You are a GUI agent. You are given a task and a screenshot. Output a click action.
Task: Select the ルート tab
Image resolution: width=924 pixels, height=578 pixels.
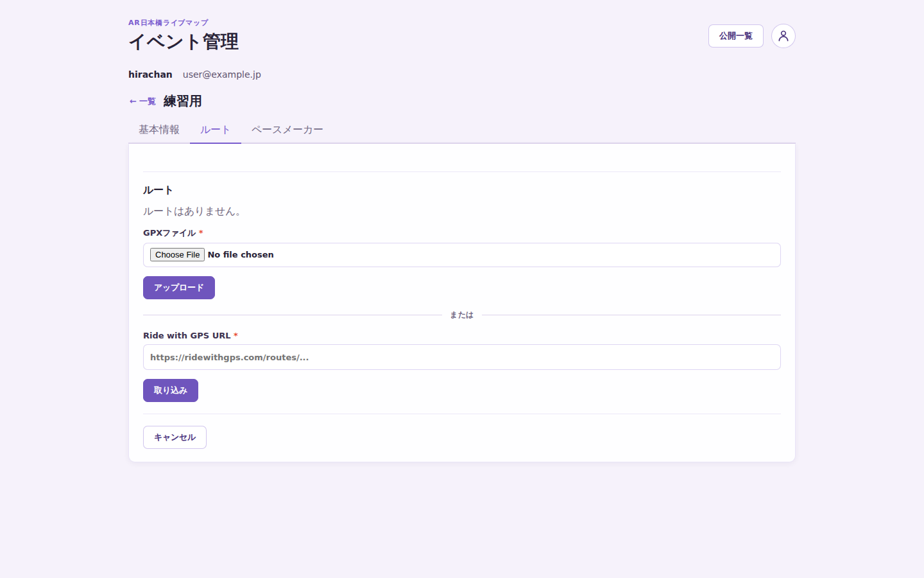215,130
